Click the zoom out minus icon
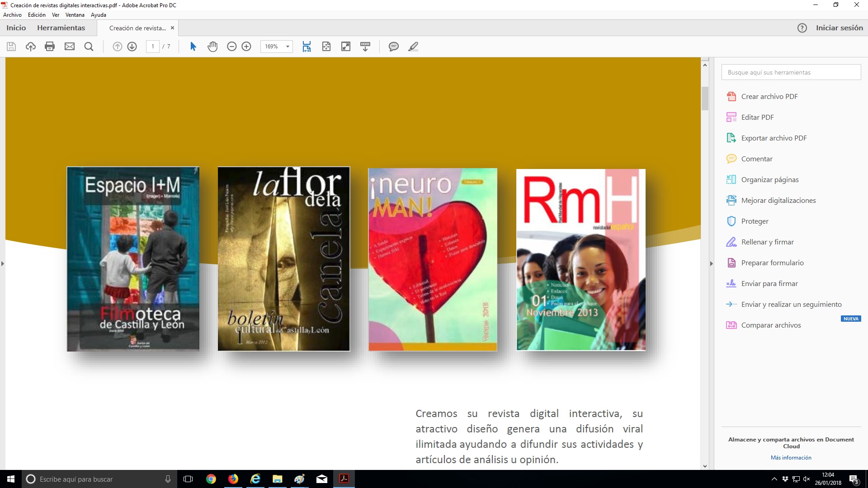868x488 pixels. point(231,47)
